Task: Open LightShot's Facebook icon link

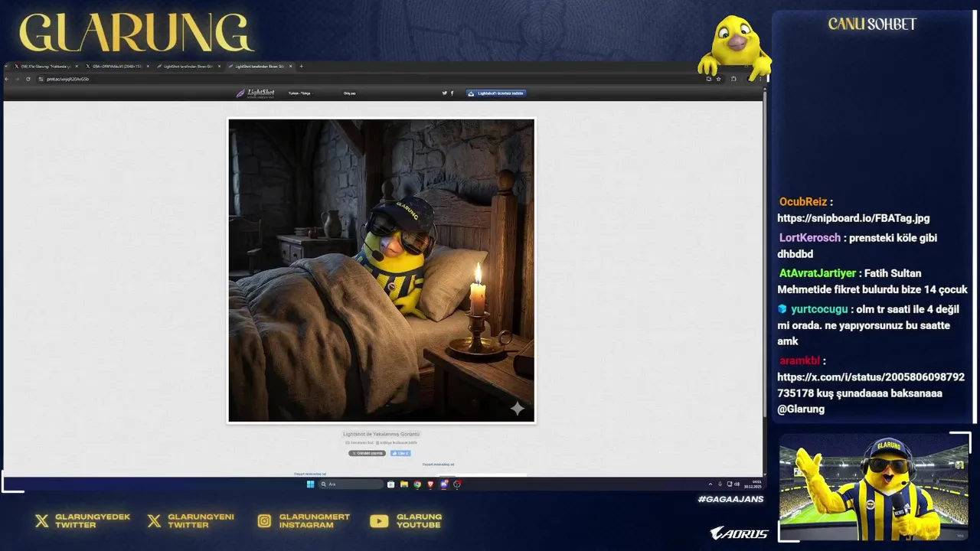Action: click(x=452, y=93)
